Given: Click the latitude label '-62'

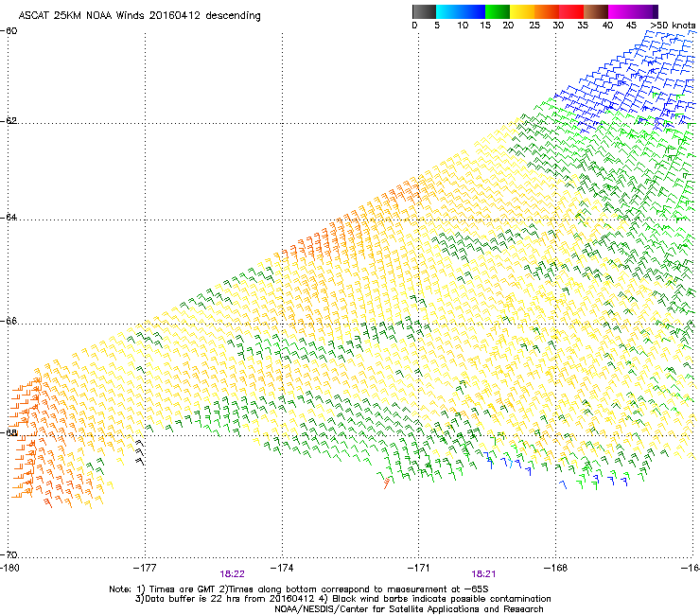Looking at the screenshot, I should pyautogui.click(x=9, y=120).
